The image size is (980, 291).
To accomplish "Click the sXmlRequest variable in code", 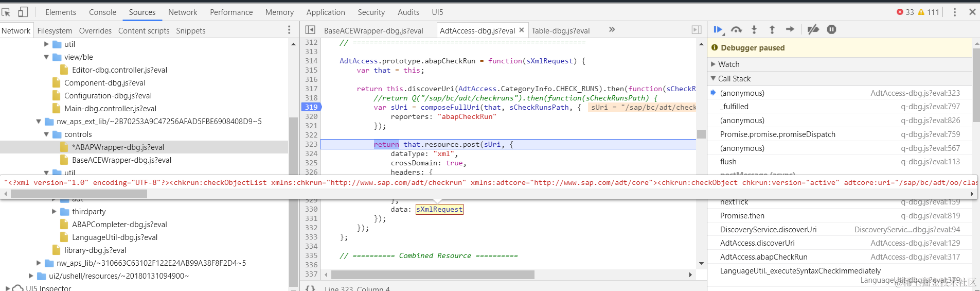I will pyautogui.click(x=439, y=209).
